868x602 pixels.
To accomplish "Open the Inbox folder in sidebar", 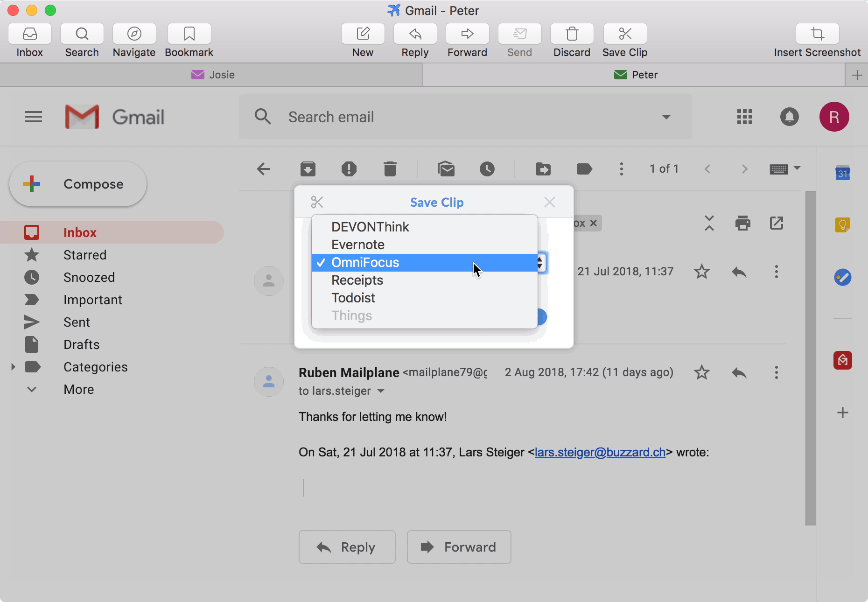I will coord(112,232).
